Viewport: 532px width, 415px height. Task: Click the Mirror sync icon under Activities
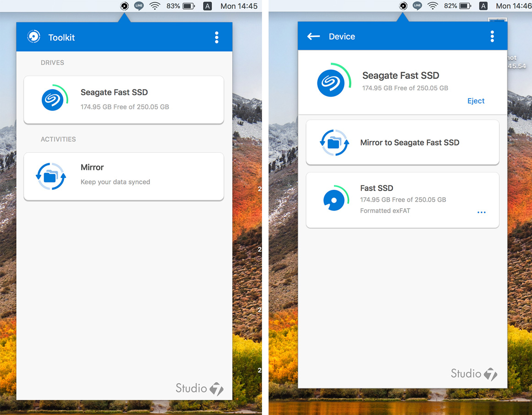tap(51, 176)
